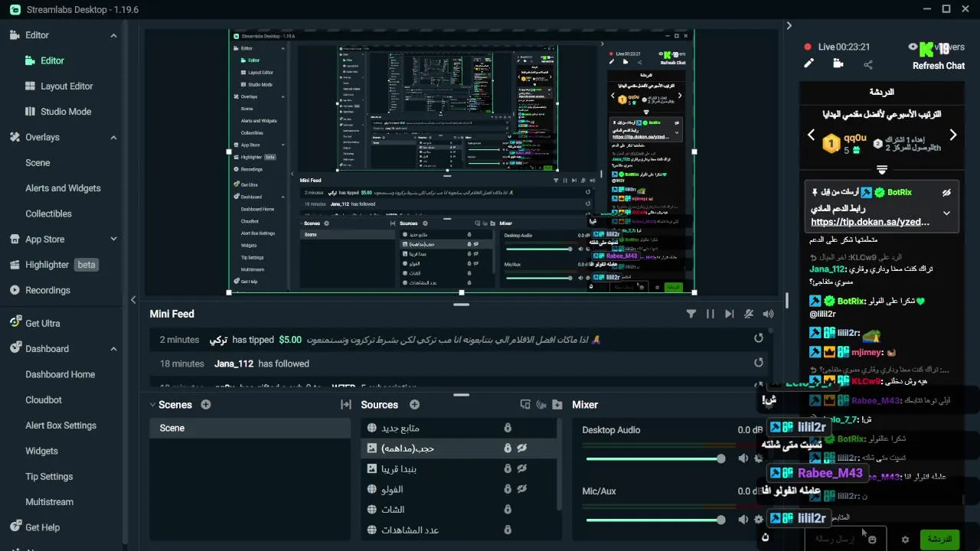
Task: Click the Mini Feed speaker volume icon
Action: [768, 314]
